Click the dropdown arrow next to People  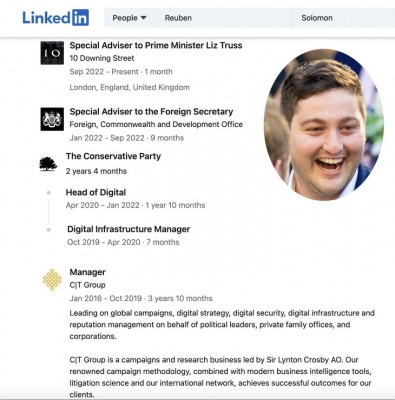pos(143,18)
